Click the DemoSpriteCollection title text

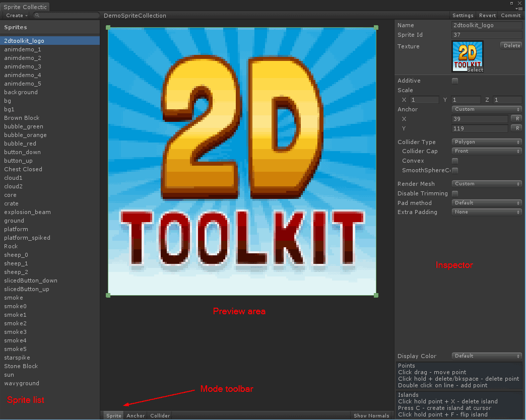(x=135, y=16)
